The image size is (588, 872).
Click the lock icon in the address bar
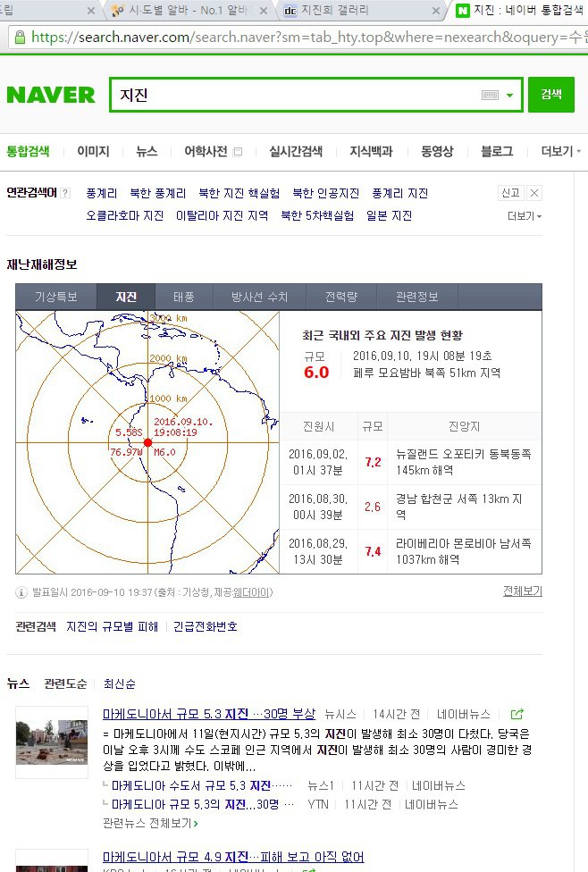point(19,38)
